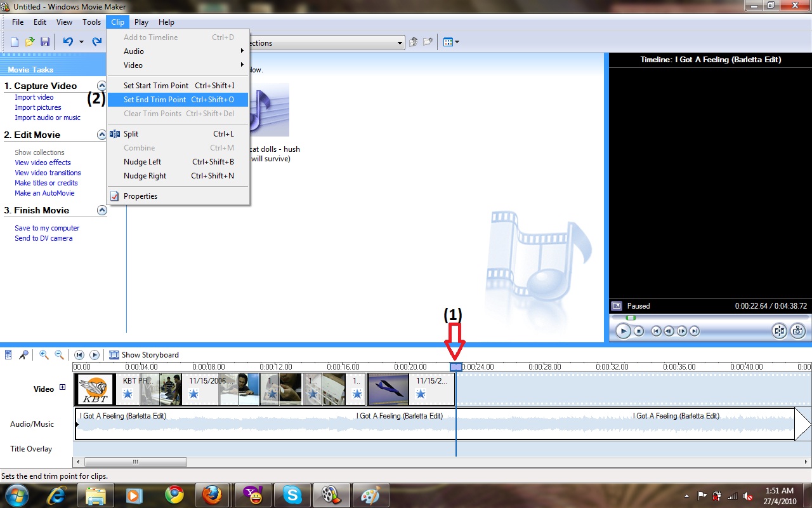The height and width of the screenshot is (508, 812).
Task: Open Skype from the taskbar
Action: click(292, 495)
